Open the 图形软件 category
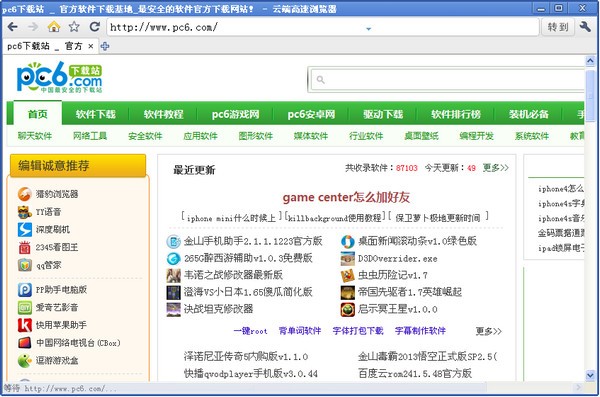Screen dimensions: 600x397 point(256,136)
